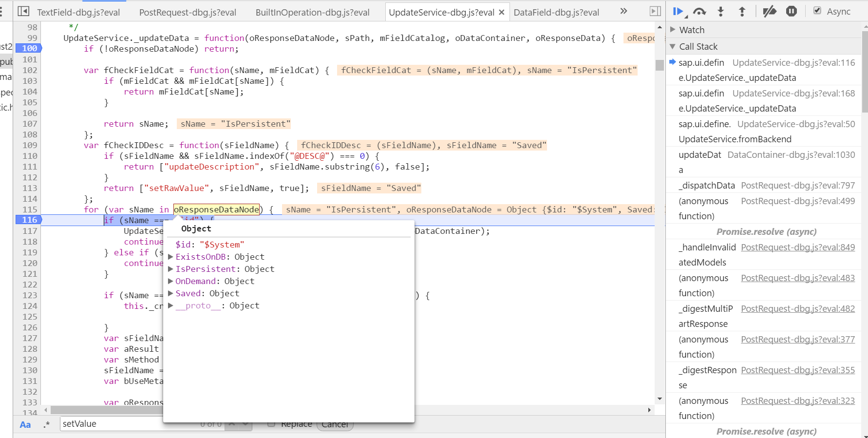Expand the IsPersistent object property
Image resolution: width=868 pixels, height=438 pixels.
[x=170, y=269]
